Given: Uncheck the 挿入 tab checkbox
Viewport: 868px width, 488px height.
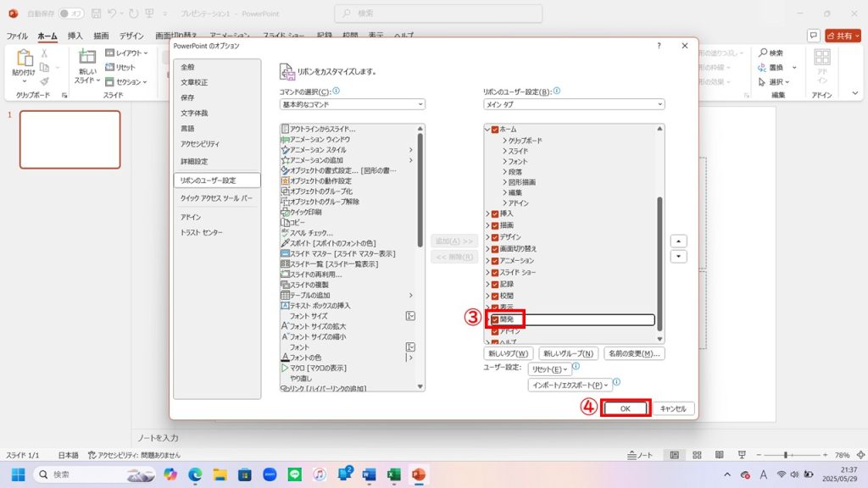Looking at the screenshot, I should pos(495,214).
